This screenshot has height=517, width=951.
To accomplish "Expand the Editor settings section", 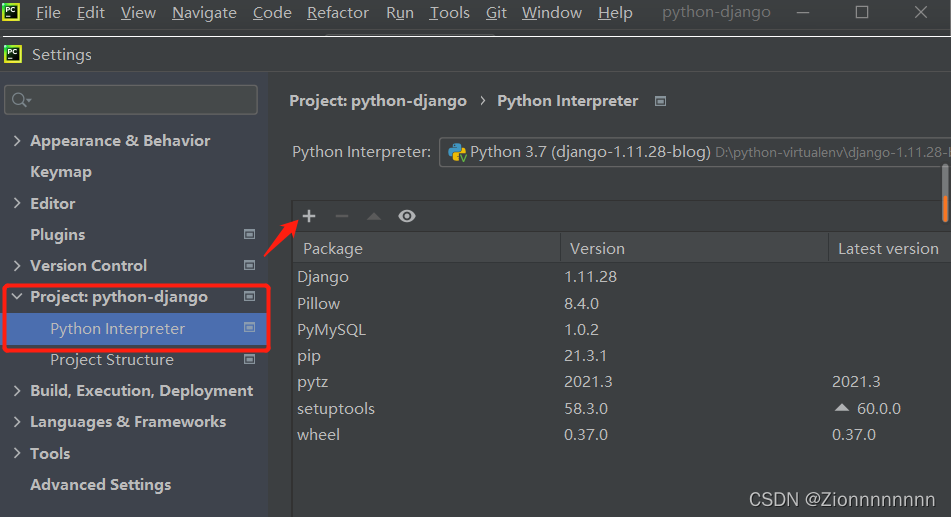I will [17, 203].
